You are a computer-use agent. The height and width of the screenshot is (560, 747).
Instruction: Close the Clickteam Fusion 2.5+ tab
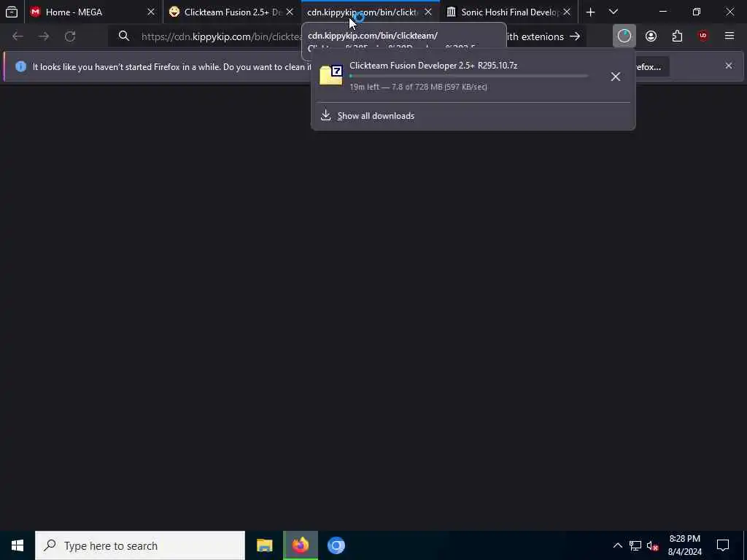click(x=290, y=12)
